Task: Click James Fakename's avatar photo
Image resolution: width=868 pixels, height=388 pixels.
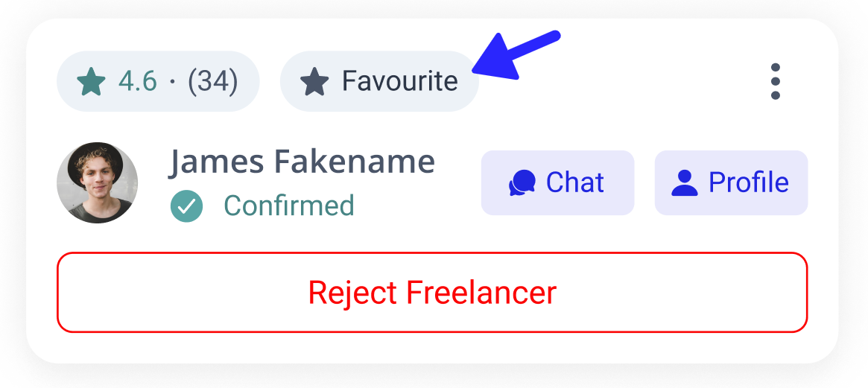Action: [x=97, y=182]
